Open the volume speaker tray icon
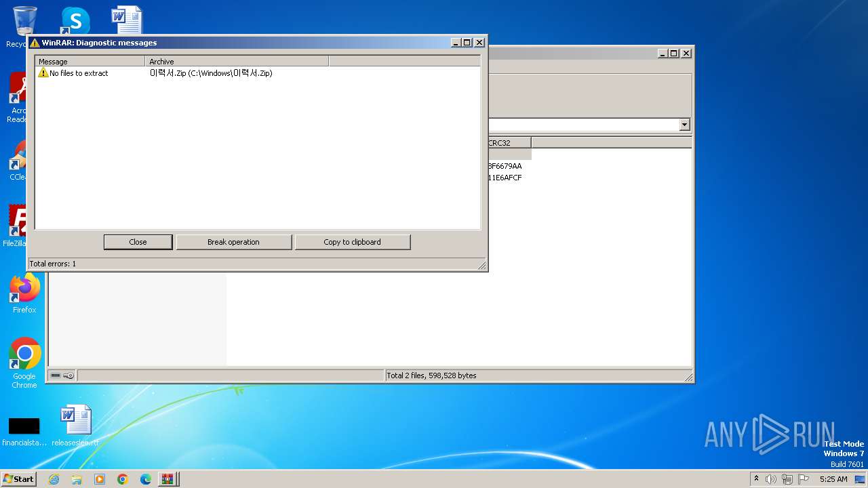The image size is (868, 488). click(x=771, y=479)
